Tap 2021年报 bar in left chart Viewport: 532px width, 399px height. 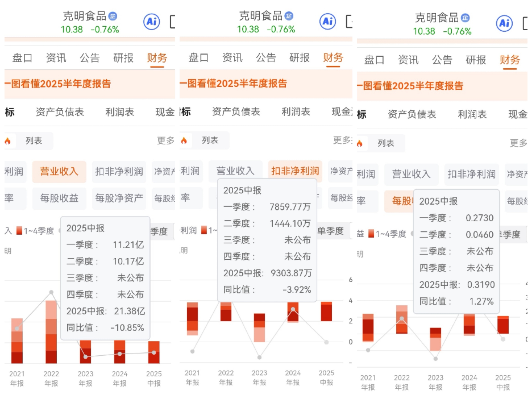(17, 341)
